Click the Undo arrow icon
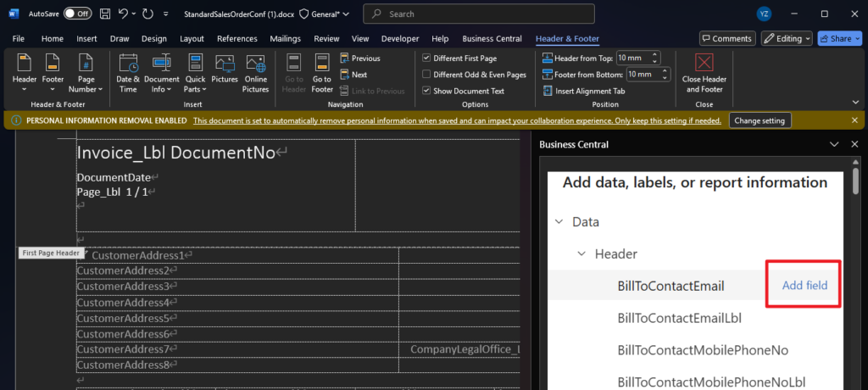This screenshot has height=390, width=868. point(124,14)
